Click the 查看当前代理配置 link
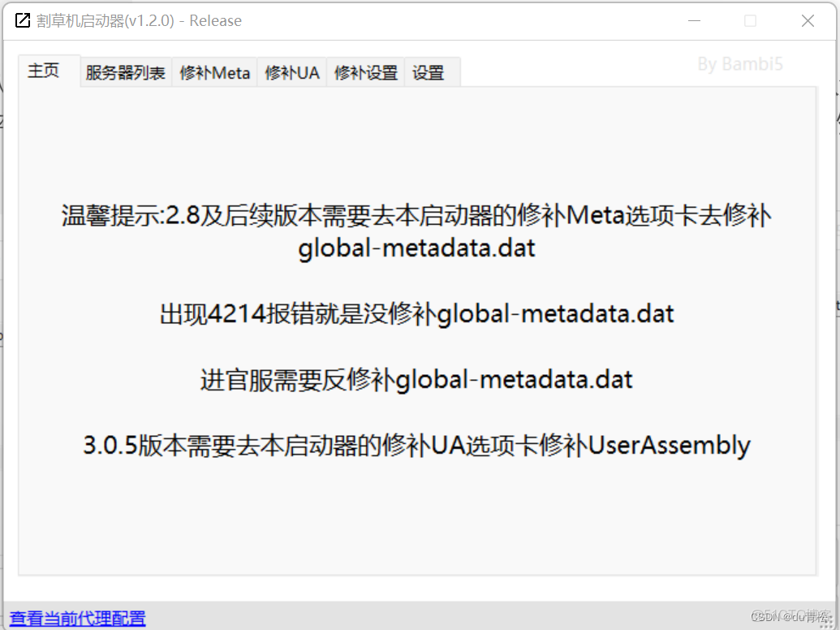This screenshot has width=840, height=630. (78, 618)
